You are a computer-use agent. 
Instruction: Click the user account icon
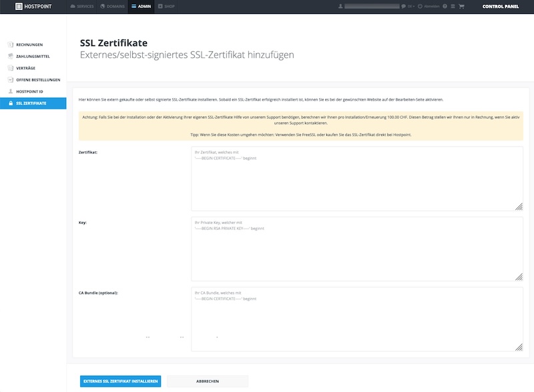pyautogui.click(x=340, y=7)
